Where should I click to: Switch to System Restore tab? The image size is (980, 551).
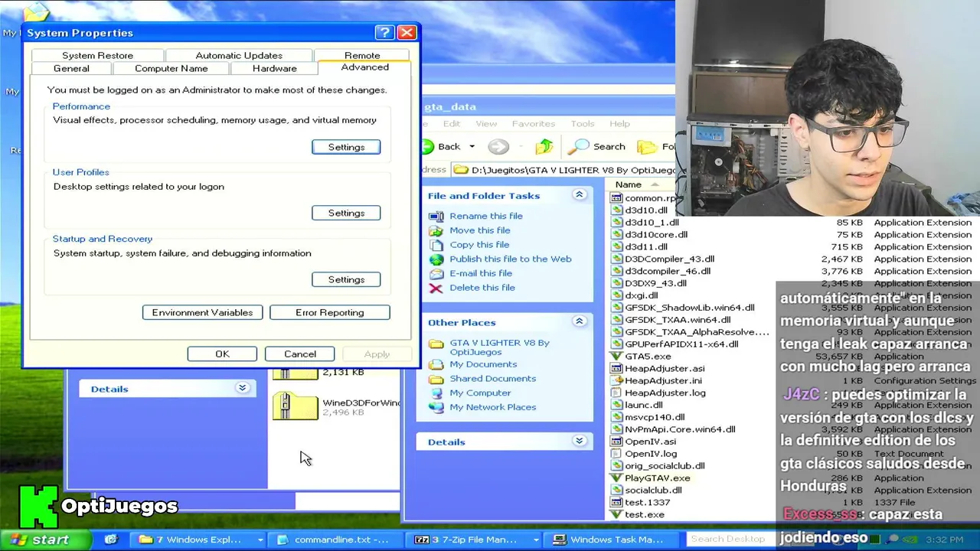click(x=97, y=55)
